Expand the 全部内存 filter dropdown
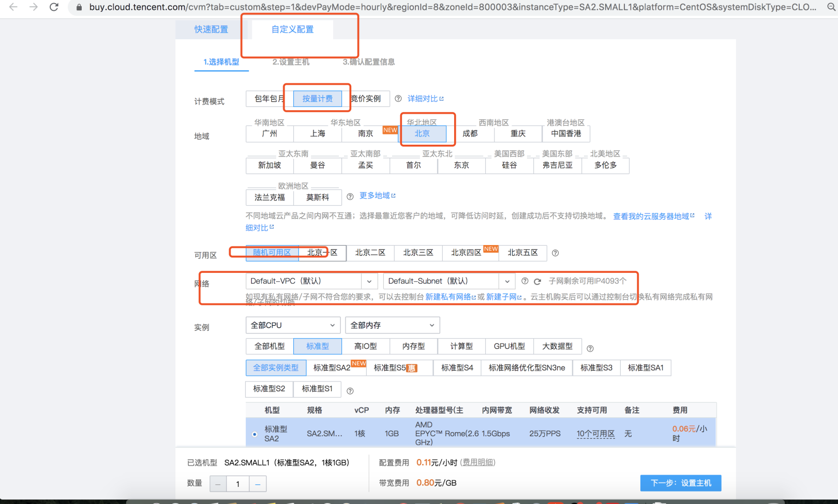 click(x=393, y=325)
